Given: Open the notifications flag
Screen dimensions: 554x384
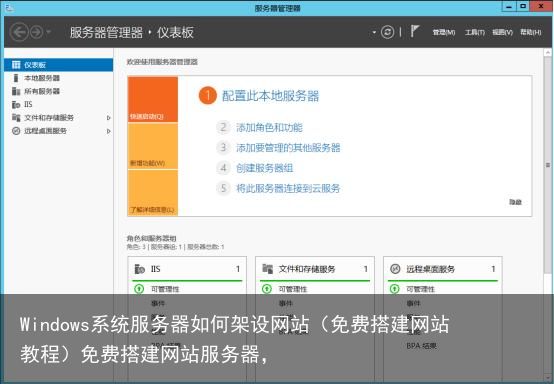Looking at the screenshot, I should [x=415, y=31].
